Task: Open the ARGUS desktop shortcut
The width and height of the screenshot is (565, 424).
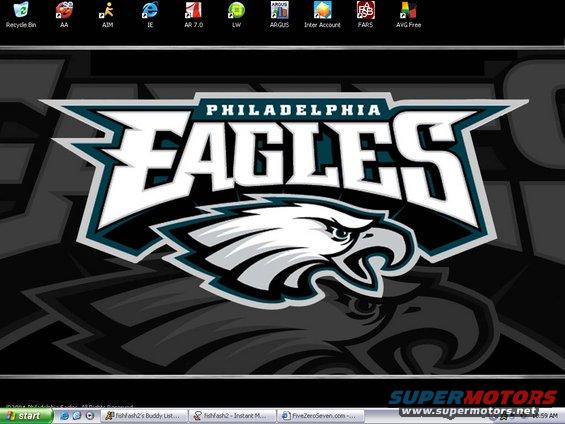Action: tap(279, 14)
